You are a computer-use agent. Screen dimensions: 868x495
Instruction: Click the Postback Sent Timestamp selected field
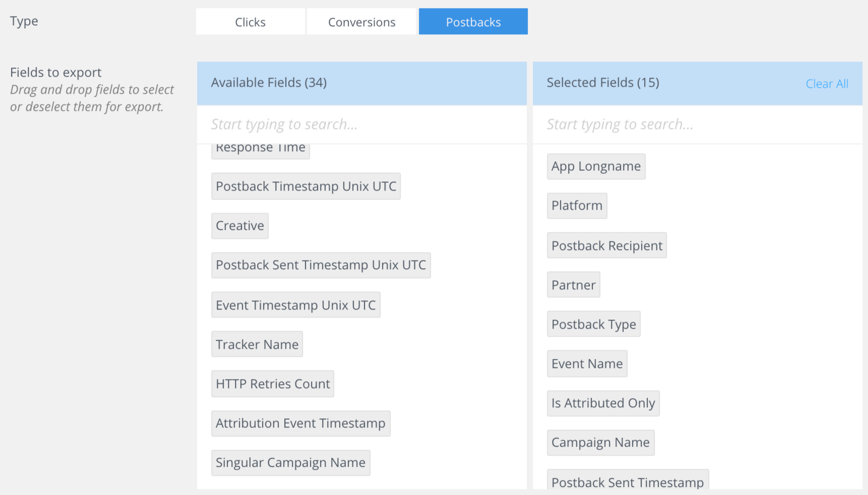click(x=628, y=479)
